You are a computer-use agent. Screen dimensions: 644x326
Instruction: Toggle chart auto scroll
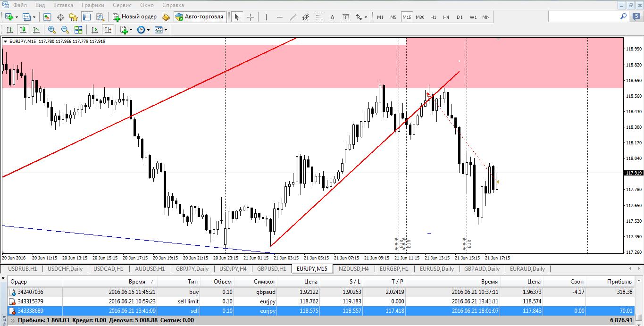(95, 30)
